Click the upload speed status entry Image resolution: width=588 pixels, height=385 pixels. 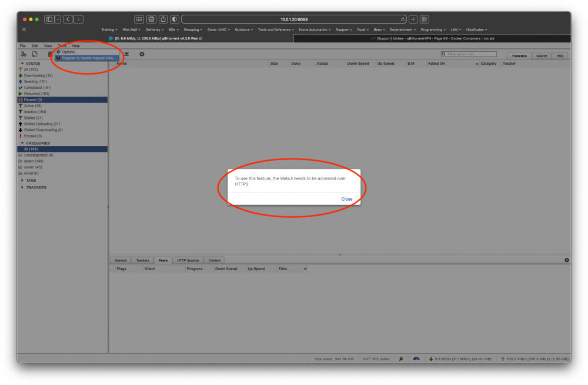(x=535, y=359)
